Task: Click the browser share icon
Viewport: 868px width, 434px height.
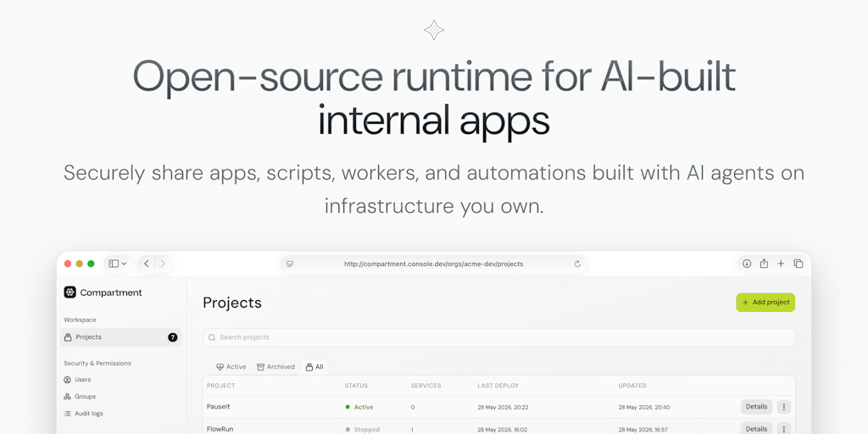Action: (x=764, y=264)
